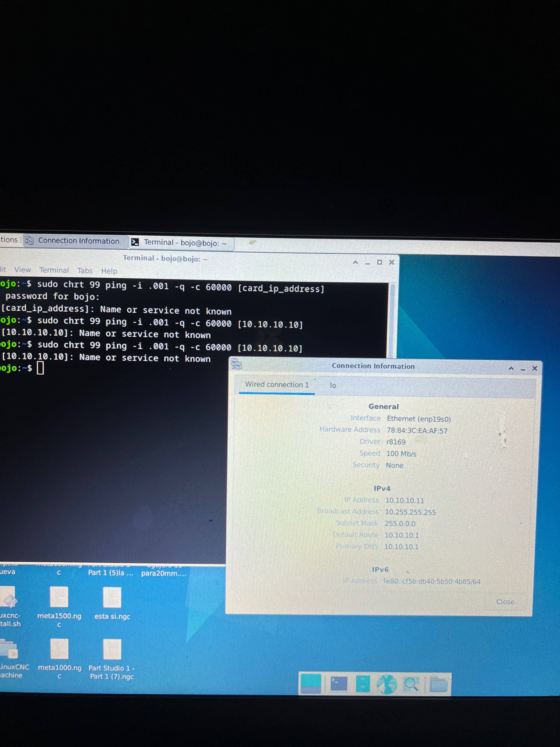560x747 pixels.
Task: Open the View menu in Terminal
Action: click(x=22, y=270)
